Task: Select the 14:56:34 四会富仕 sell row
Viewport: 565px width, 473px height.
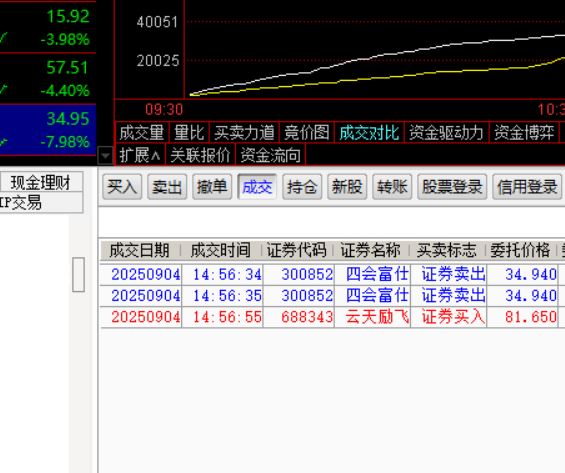Action: [332, 275]
